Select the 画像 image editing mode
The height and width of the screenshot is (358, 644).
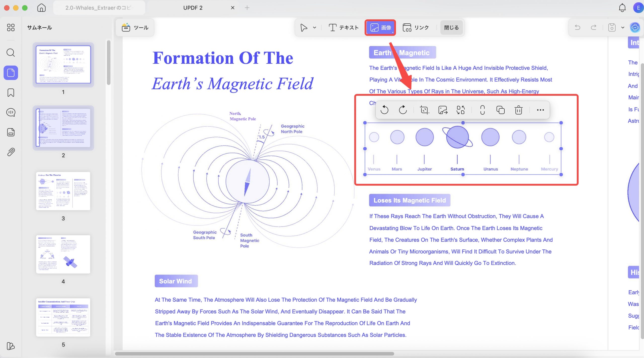[x=380, y=27]
